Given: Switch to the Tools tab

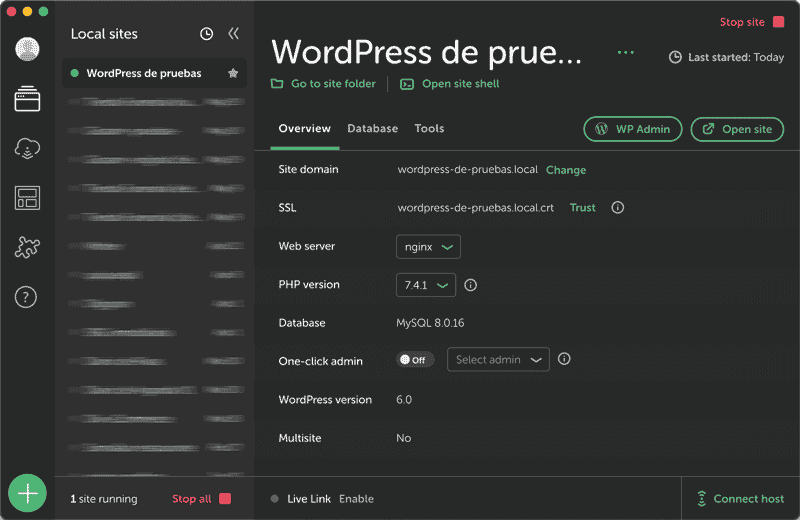Looking at the screenshot, I should click(429, 129).
